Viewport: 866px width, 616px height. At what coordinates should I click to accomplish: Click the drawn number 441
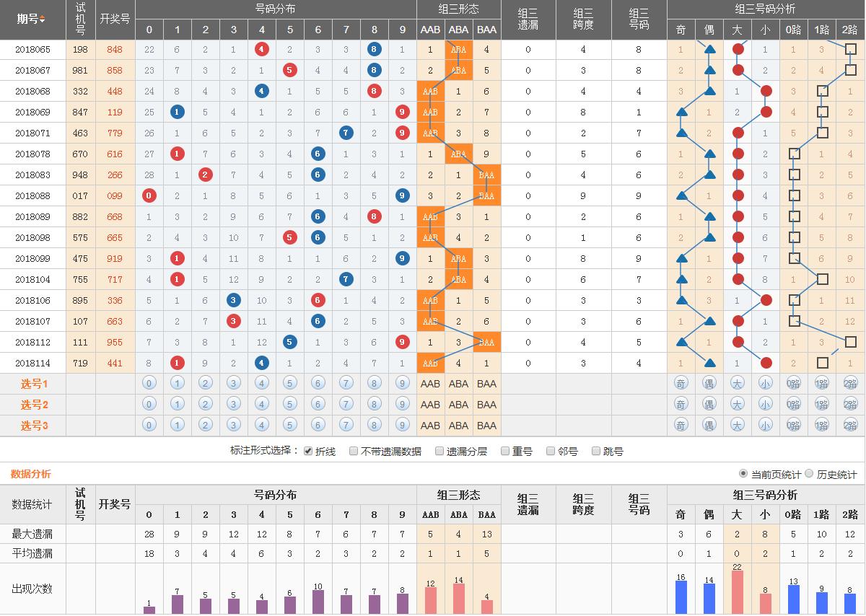[114, 364]
